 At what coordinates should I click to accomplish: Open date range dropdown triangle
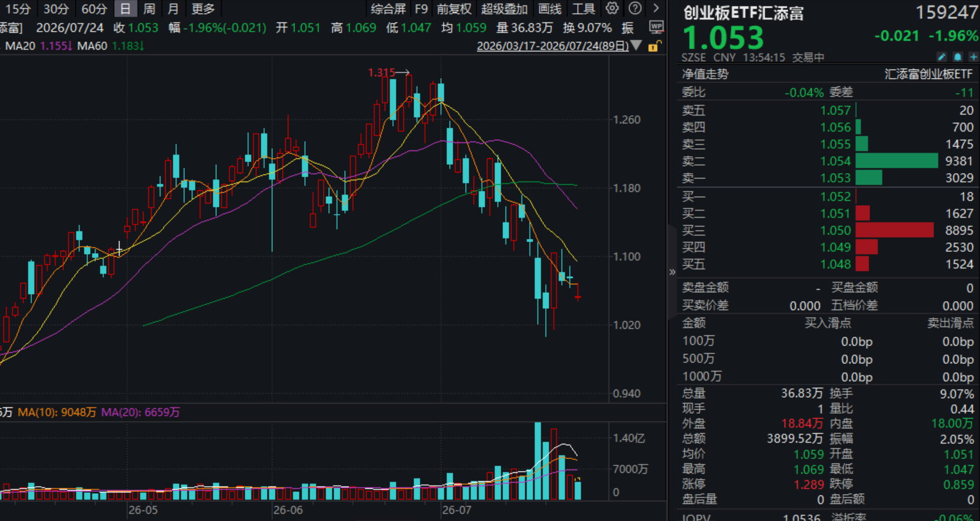coord(636,45)
